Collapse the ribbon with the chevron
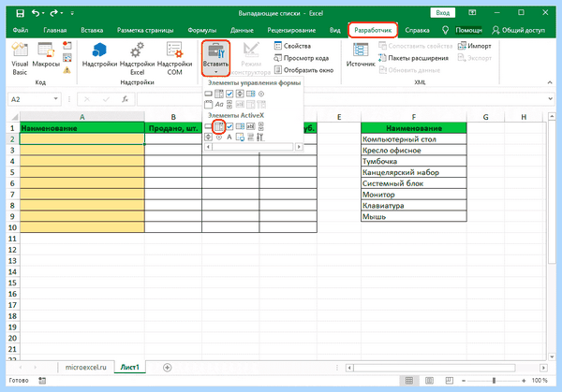 click(550, 82)
